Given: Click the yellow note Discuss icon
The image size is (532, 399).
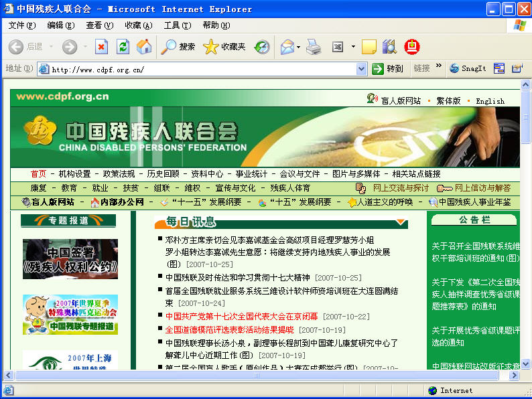Looking at the screenshot, I should pyautogui.click(x=369, y=47).
